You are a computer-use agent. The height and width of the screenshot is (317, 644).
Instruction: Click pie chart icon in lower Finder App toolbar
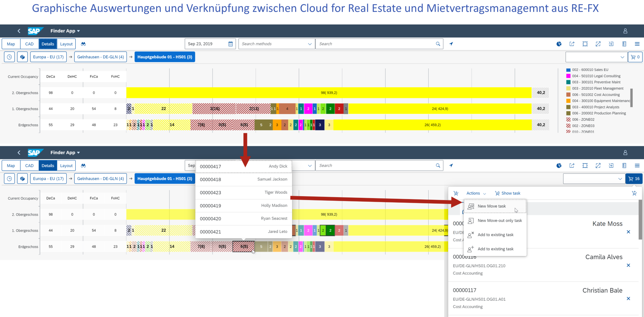coord(559,166)
